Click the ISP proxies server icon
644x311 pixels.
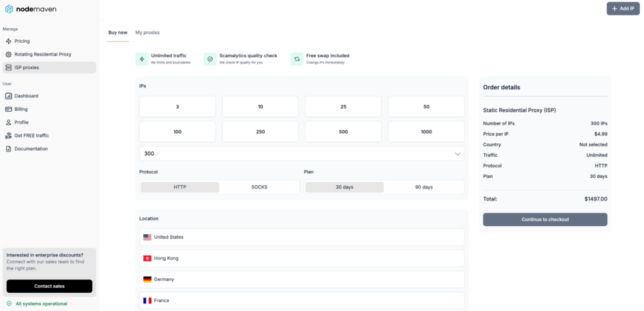(x=9, y=68)
